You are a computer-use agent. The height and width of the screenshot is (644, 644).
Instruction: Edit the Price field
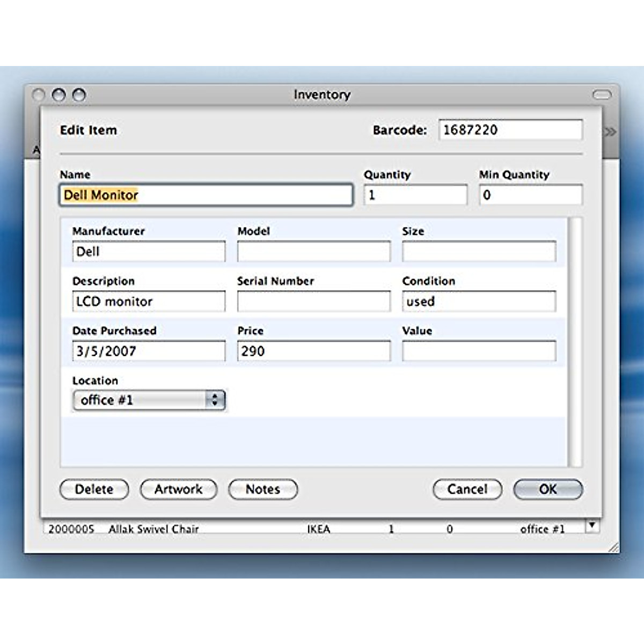click(x=313, y=352)
